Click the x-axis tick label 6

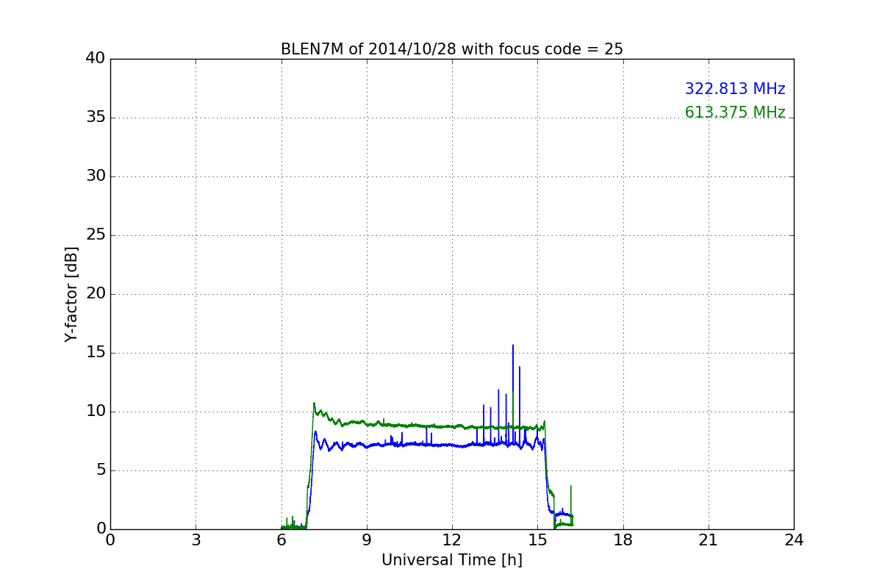pos(282,540)
